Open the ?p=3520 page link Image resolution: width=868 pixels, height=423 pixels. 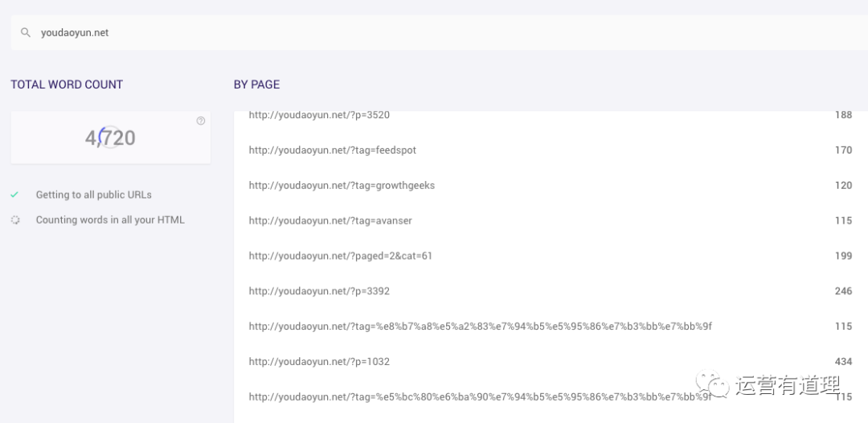point(319,115)
